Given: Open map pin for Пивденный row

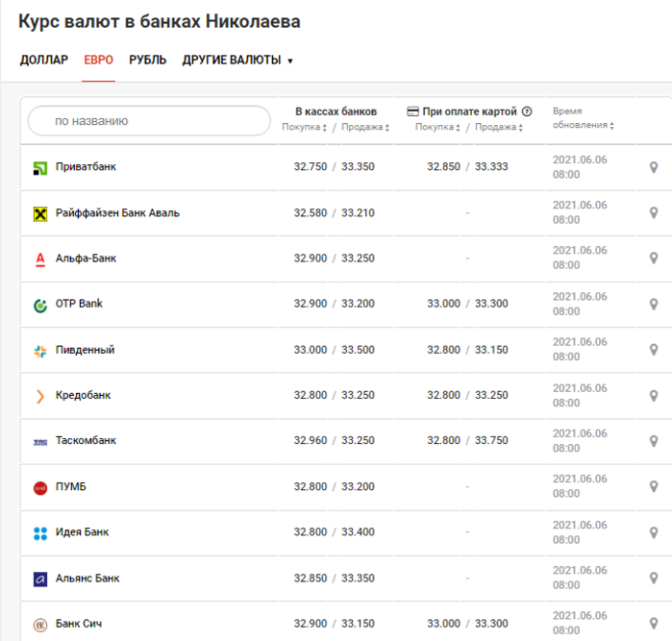Looking at the screenshot, I should click(654, 350).
